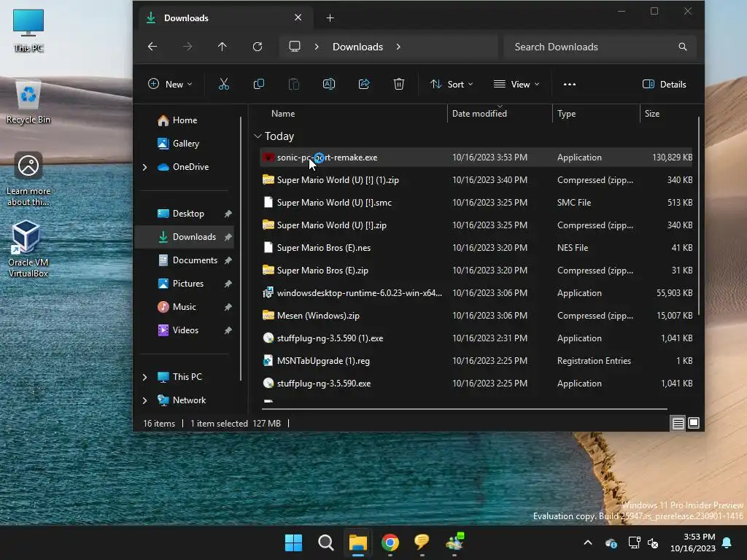Switch to details list view icon in status bar
The width and height of the screenshot is (747, 560).
pos(678,423)
